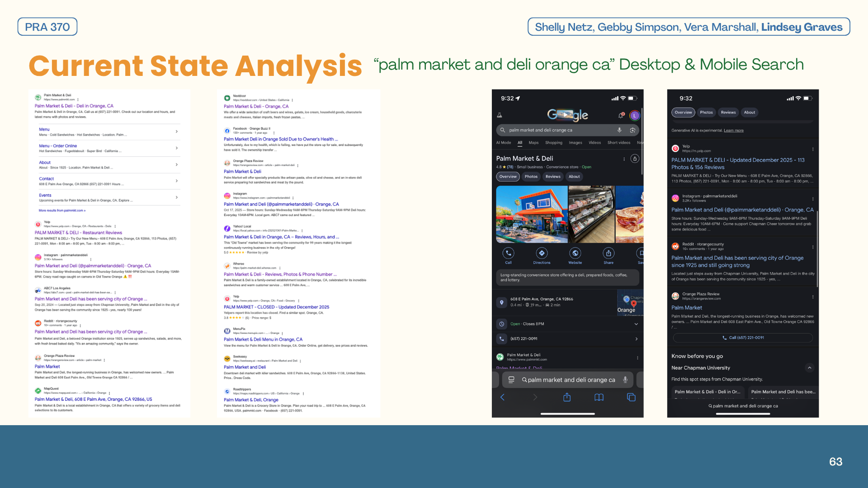Open three-dot menu beside mobile palmmkt.com result
868x488 pixels.
[x=637, y=358]
